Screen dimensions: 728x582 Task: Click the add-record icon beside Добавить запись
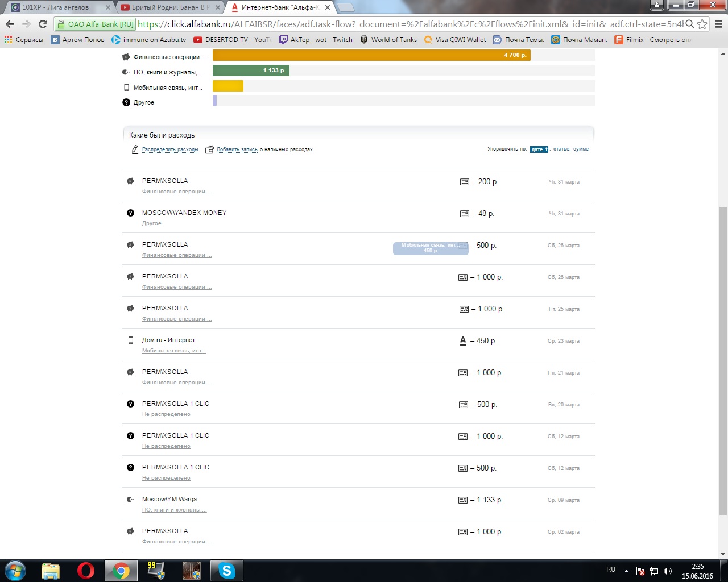(x=209, y=149)
